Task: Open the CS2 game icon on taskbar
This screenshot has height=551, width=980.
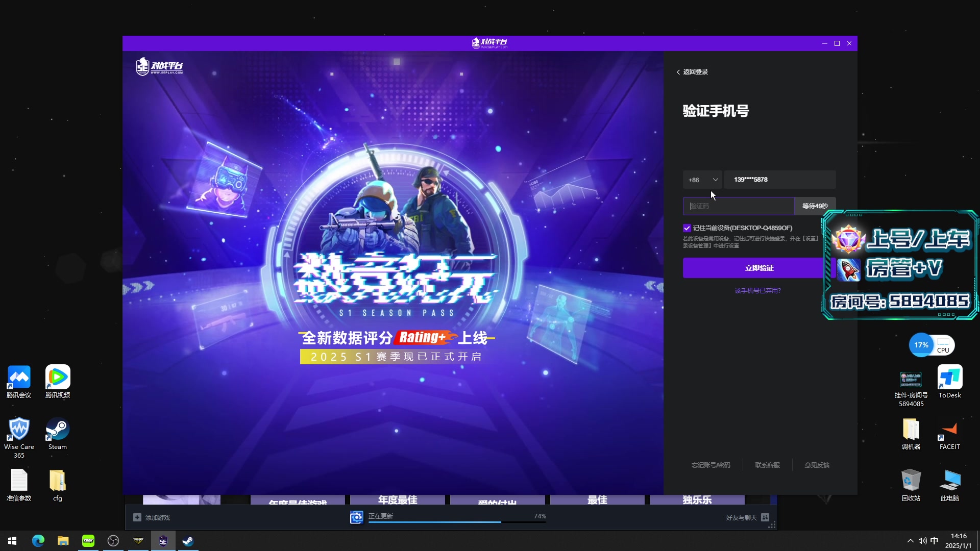Action: 138,541
